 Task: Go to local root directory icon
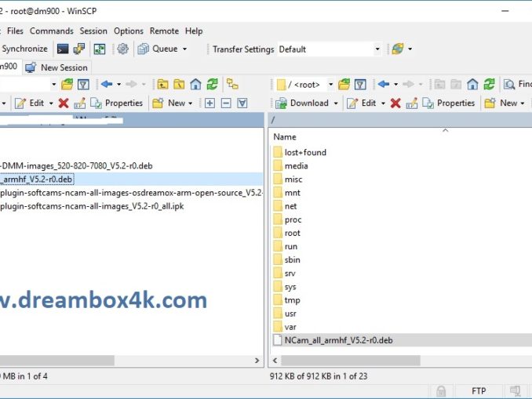(179, 84)
